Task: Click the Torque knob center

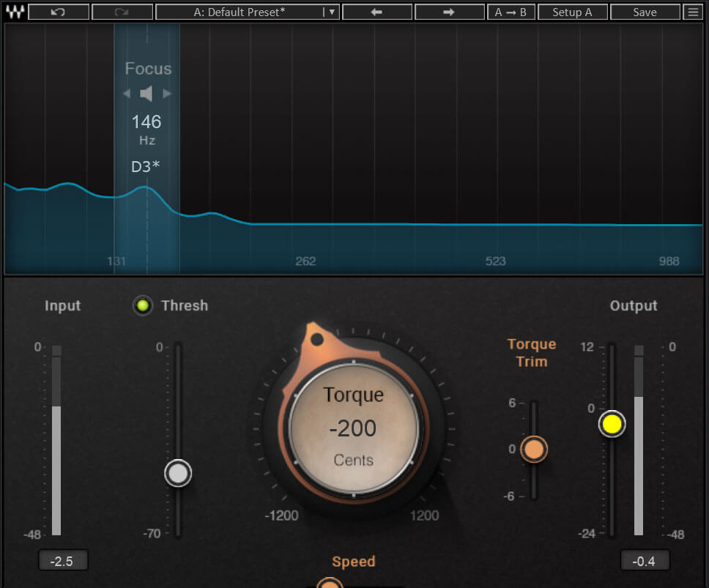Action: pyautogui.click(x=354, y=428)
